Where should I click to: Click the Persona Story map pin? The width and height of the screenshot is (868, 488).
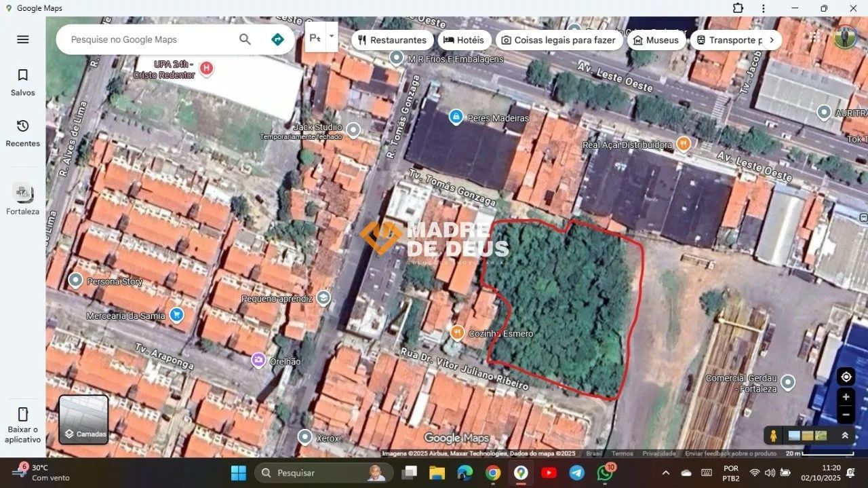(76, 280)
